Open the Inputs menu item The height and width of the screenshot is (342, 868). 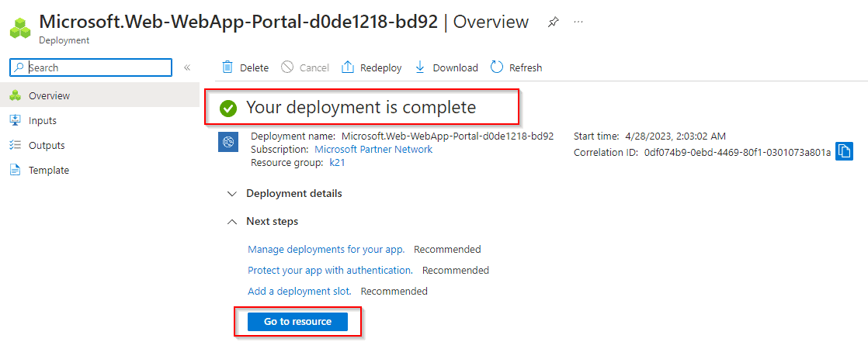[x=43, y=120]
